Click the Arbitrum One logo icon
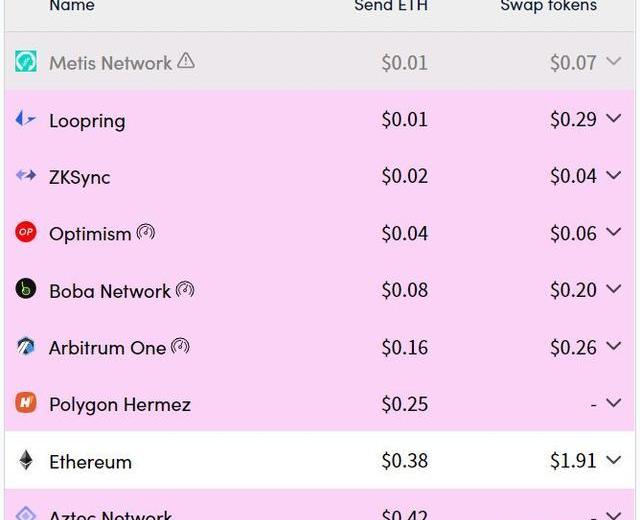Image resolution: width=640 pixels, height=520 pixels. point(26,347)
